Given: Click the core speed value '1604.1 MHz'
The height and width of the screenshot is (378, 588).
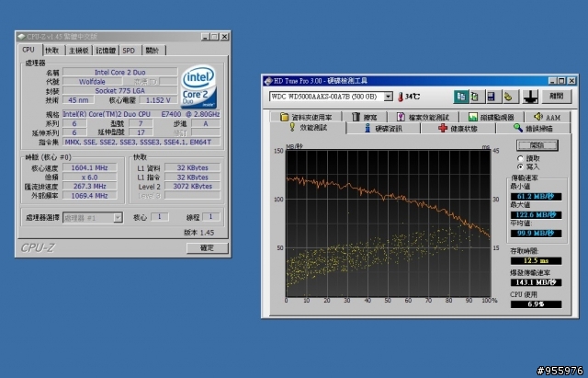Looking at the screenshot, I should click(x=90, y=167).
